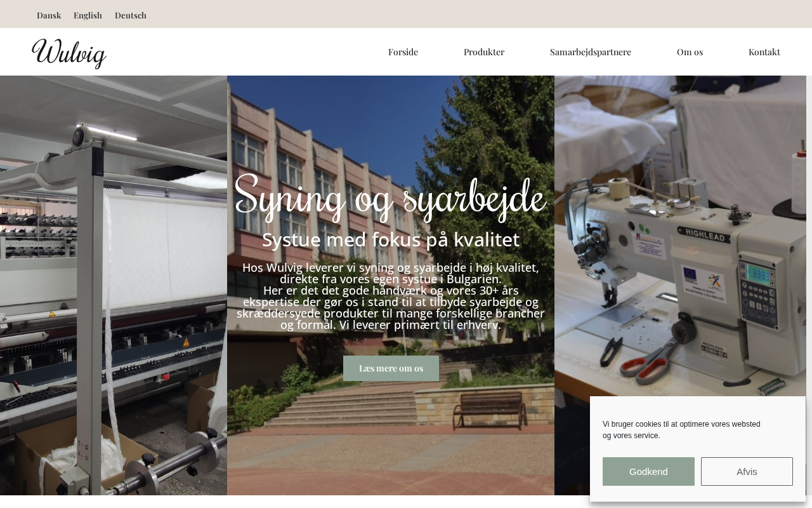Go to Samarbejdspartnere page
The image size is (812, 508).
tap(591, 52)
